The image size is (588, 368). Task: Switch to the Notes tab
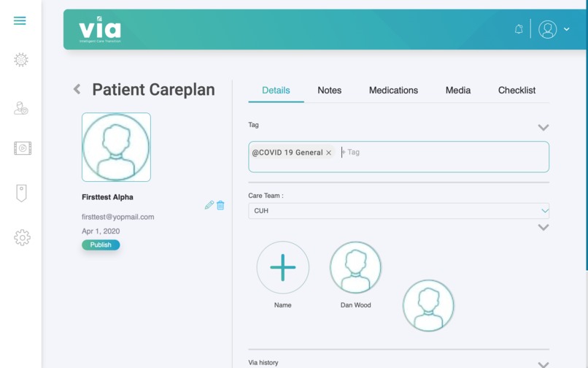[330, 91]
